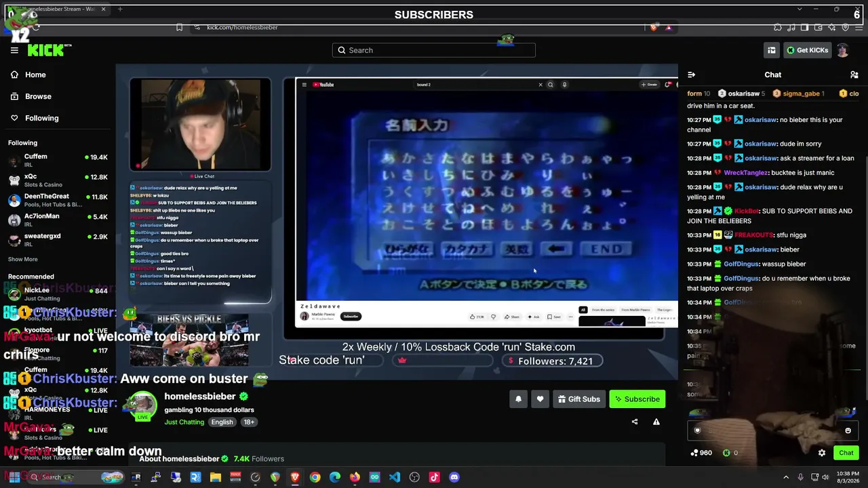Screen dimensions: 868x488
Task: Open homelessbieber channel name link
Action: pos(200,396)
